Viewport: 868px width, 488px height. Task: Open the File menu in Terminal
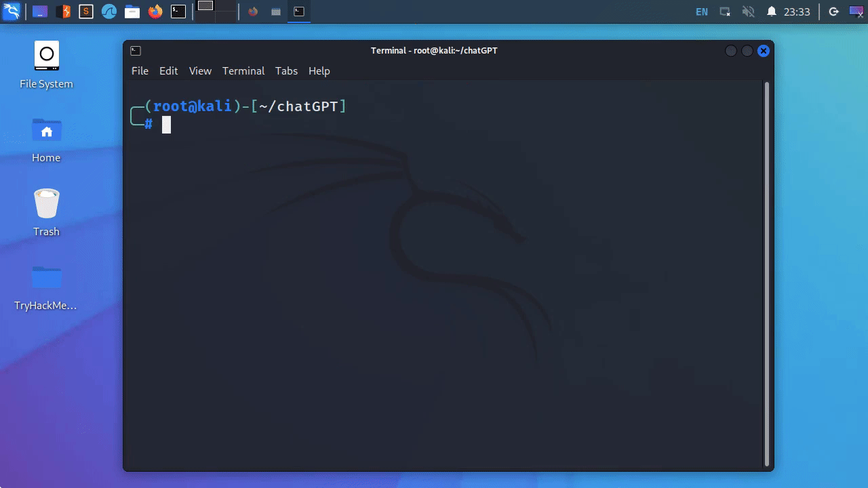(140, 70)
